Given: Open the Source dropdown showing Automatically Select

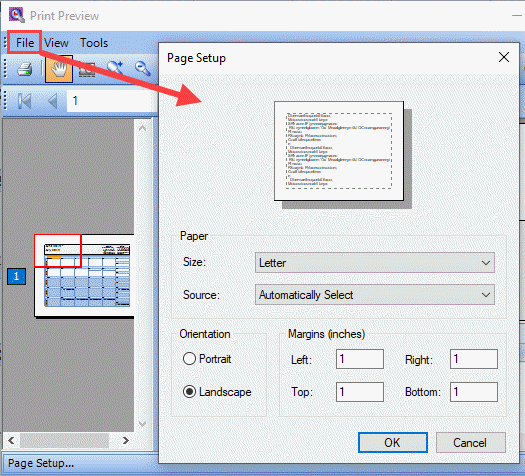Looking at the screenshot, I should coord(375,295).
